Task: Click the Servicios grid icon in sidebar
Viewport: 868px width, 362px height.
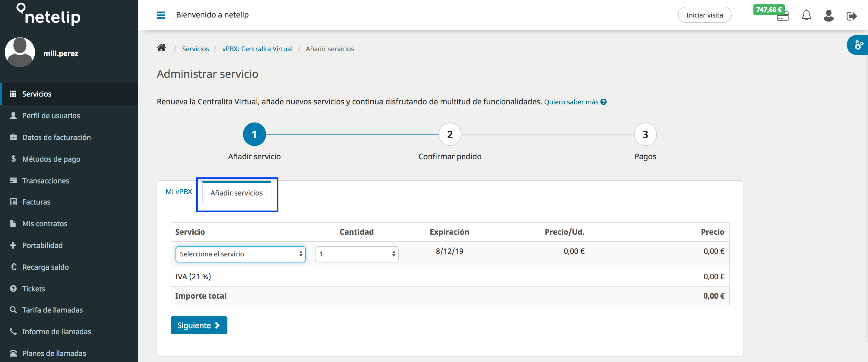Action: click(x=13, y=94)
